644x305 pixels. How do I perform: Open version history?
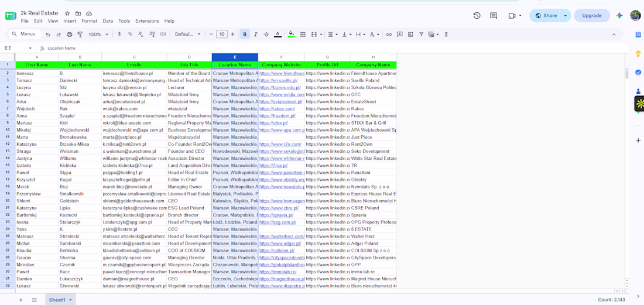point(477,16)
